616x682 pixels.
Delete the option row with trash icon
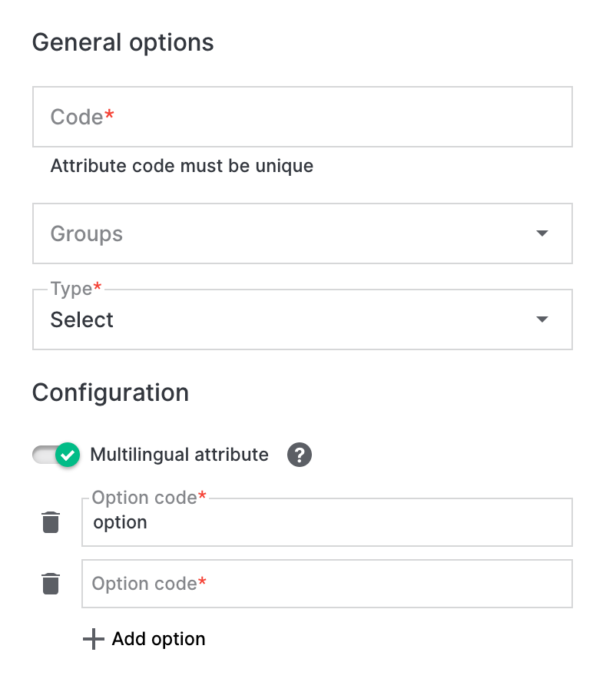(51, 521)
